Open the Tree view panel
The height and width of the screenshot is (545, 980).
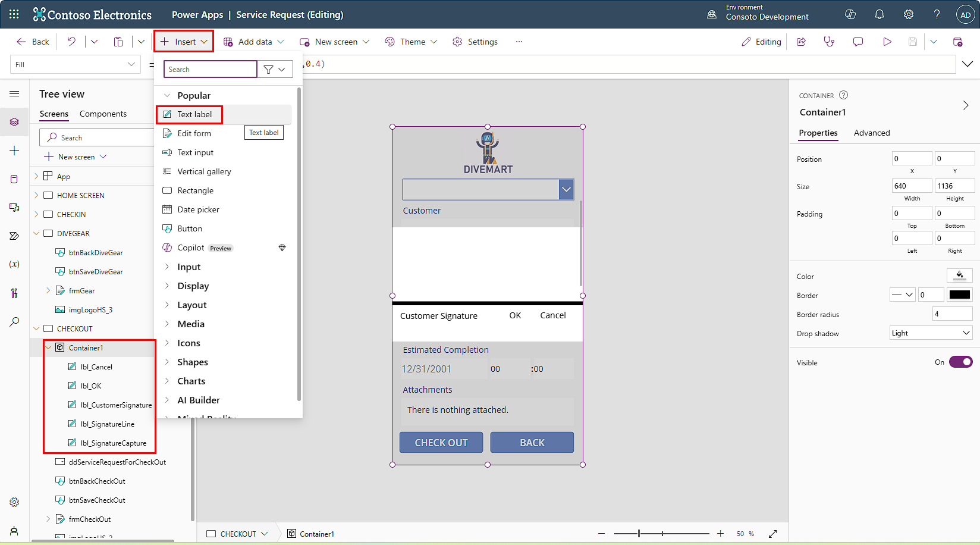[14, 121]
